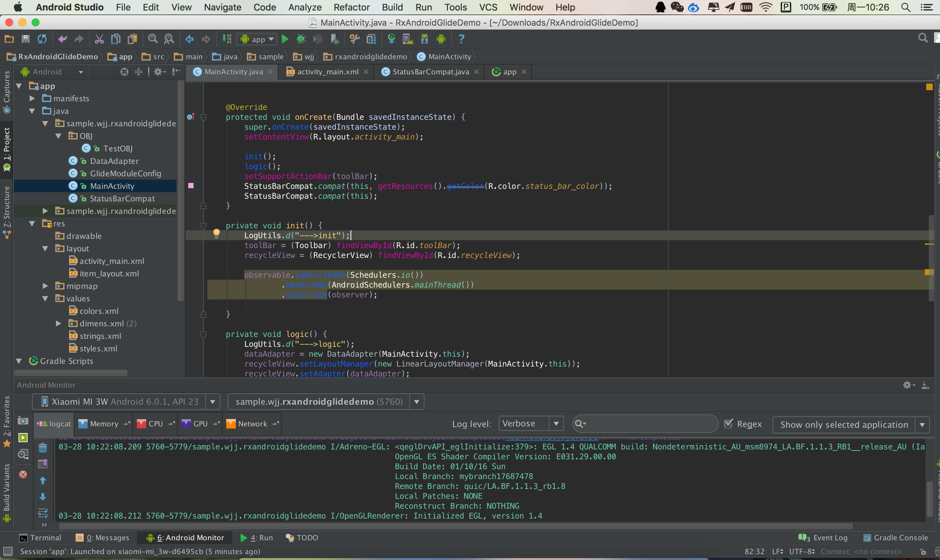Image resolution: width=940 pixels, height=560 pixels.
Task: Click Scroll to the end logcat icon
Action: (x=43, y=463)
